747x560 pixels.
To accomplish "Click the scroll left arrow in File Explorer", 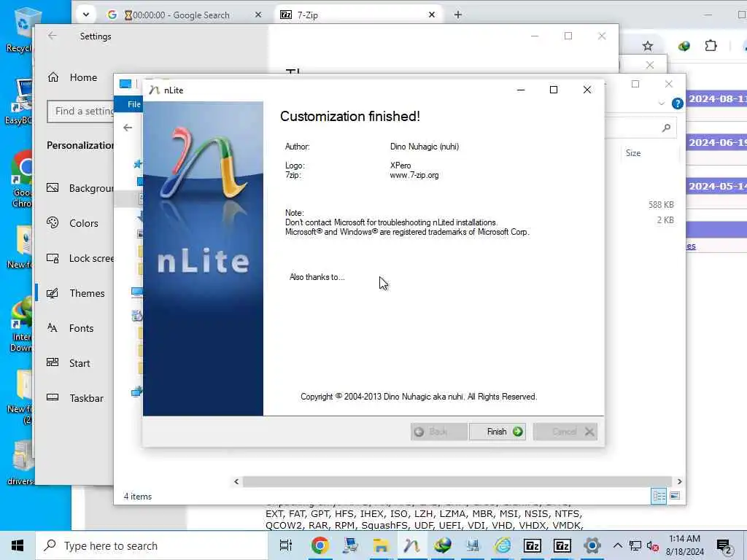I will [x=236, y=481].
